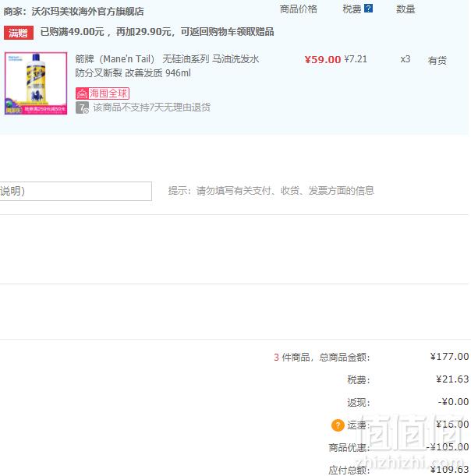Click the 有货 stock status
This screenshot has height=476, width=471.
[437, 61]
